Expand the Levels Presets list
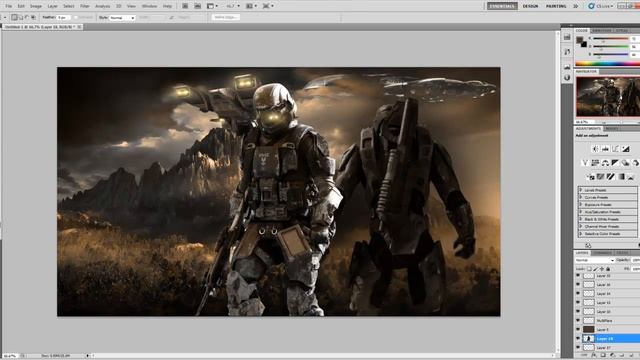 581,190
